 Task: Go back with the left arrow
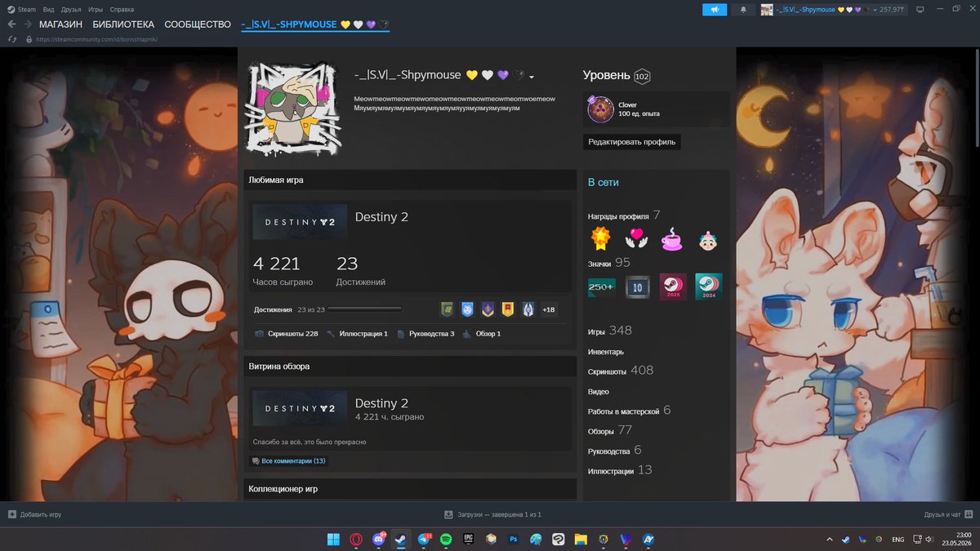(11, 24)
